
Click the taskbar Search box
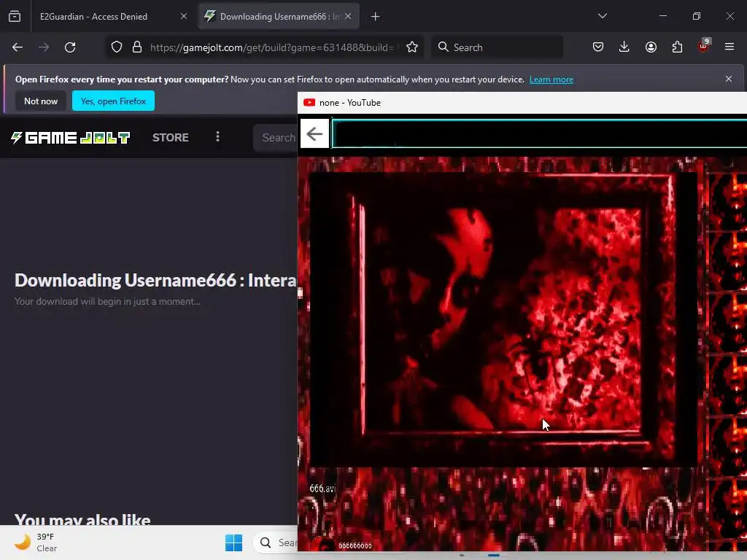pos(276,542)
